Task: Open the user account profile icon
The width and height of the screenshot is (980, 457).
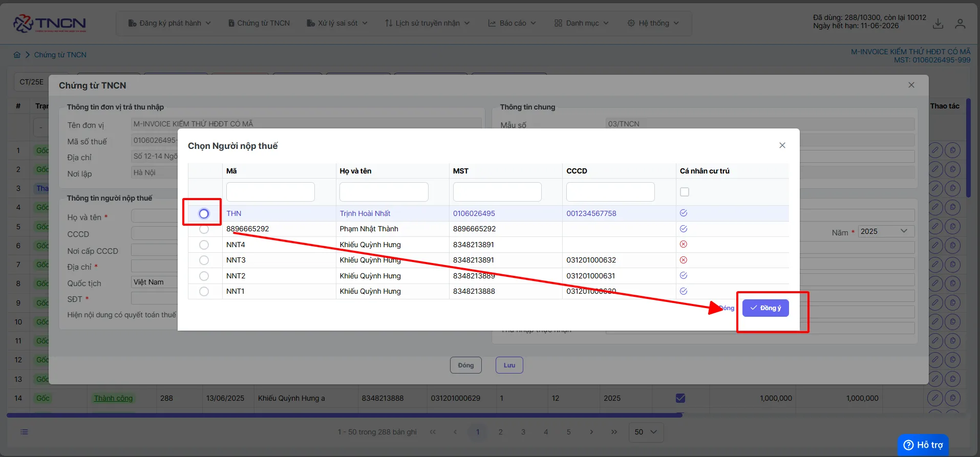Action: (x=960, y=24)
